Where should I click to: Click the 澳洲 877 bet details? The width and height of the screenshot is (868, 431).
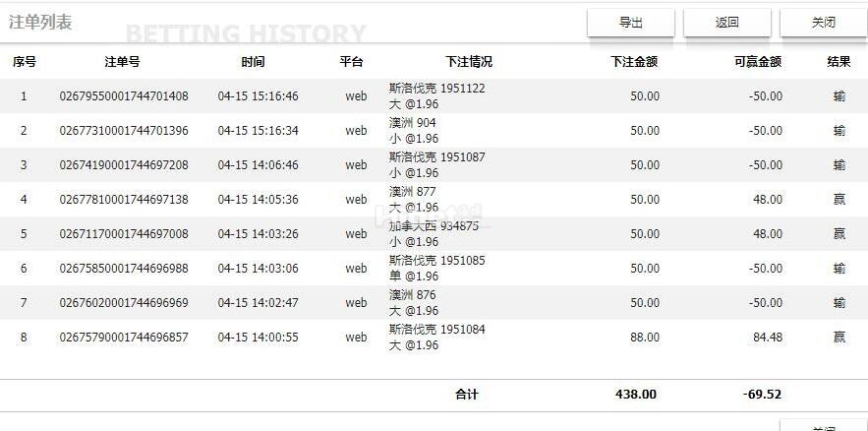(413, 199)
